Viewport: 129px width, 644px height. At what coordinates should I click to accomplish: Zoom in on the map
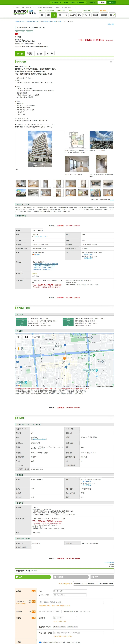[x=18, y=337]
